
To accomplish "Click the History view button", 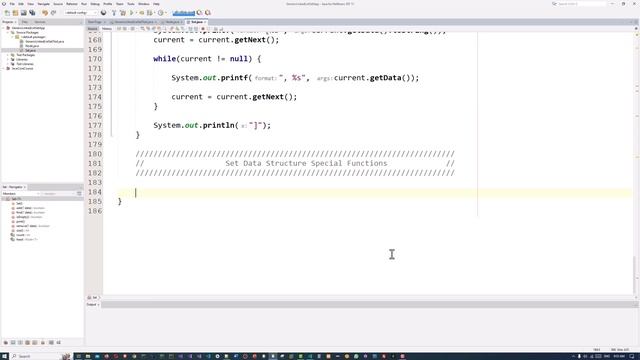I will [x=107, y=29].
